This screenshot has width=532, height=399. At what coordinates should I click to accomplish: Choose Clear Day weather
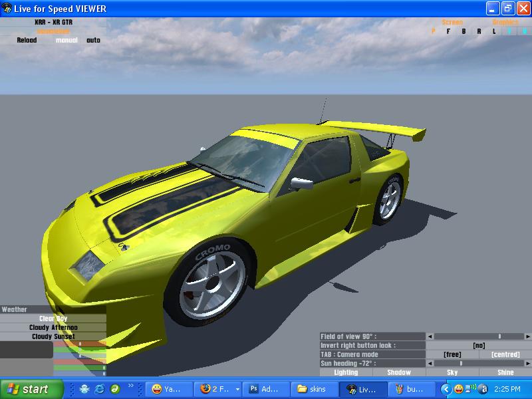point(53,319)
